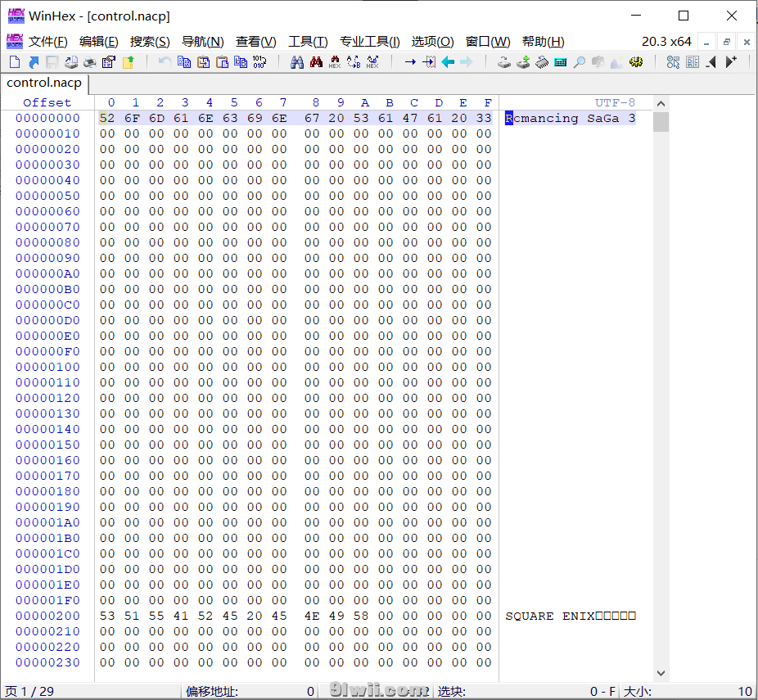Image resolution: width=758 pixels, height=700 pixels.
Task: Minimize the inner document window
Action: coord(706,42)
